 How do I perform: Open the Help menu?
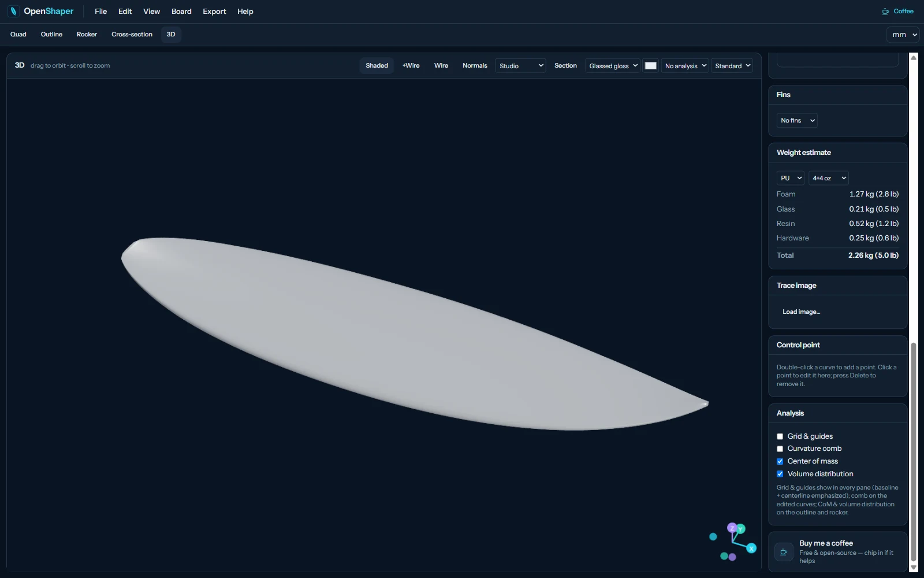tap(245, 11)
